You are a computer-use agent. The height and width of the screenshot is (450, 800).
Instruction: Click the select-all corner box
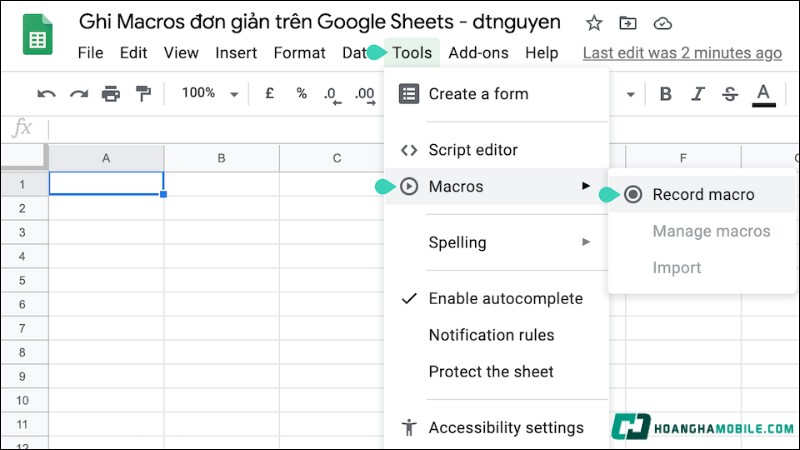click(x=24, y=157)
